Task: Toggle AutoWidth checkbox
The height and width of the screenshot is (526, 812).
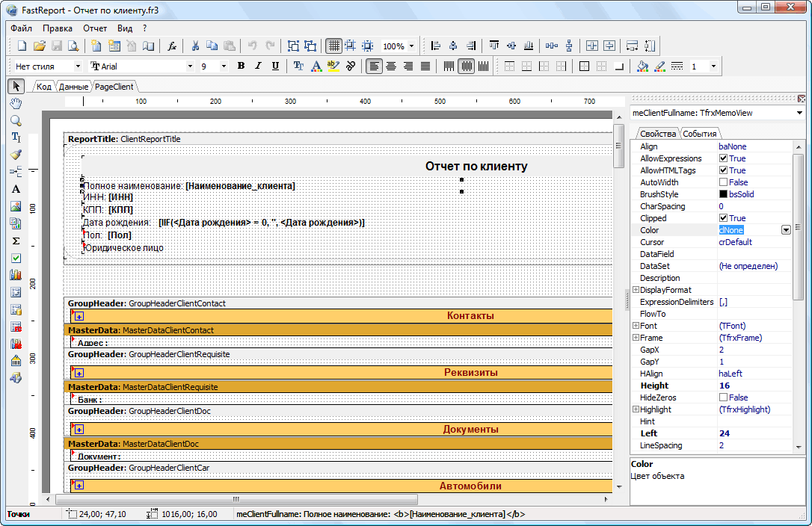Action: tap(724, 182)
